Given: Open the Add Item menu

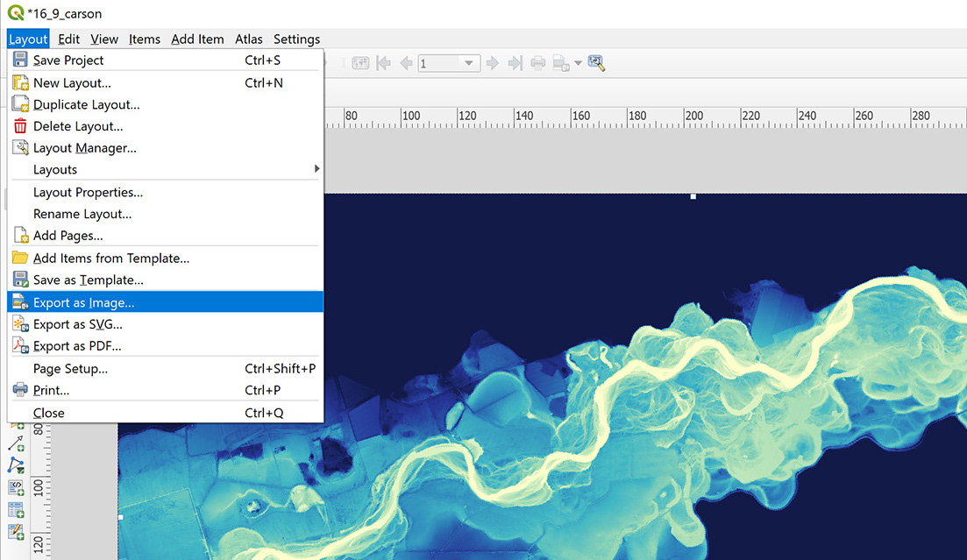Looking at the screenshot, I should 197,39.
